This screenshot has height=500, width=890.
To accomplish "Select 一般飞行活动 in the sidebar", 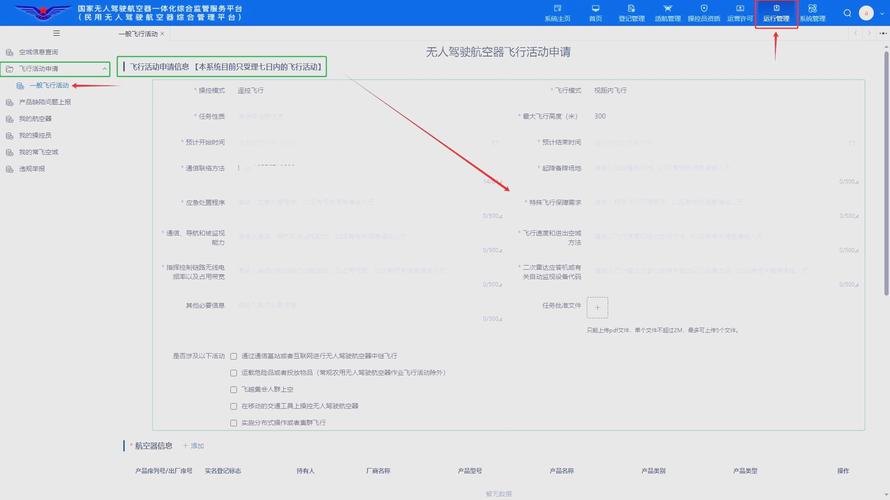I will [x=49, y=85].
